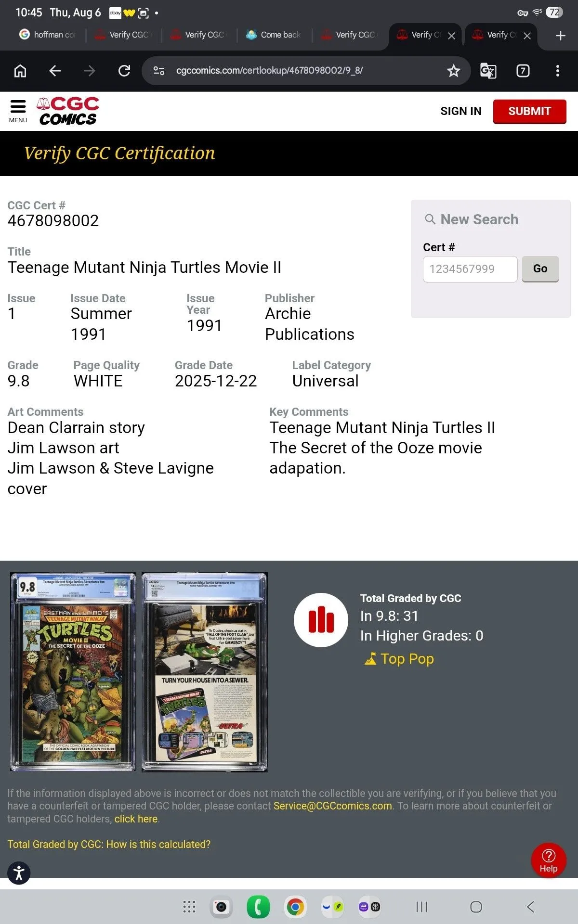Click the Go button for cert search
This screenshot has height=924, width=578.
(540, 269)
